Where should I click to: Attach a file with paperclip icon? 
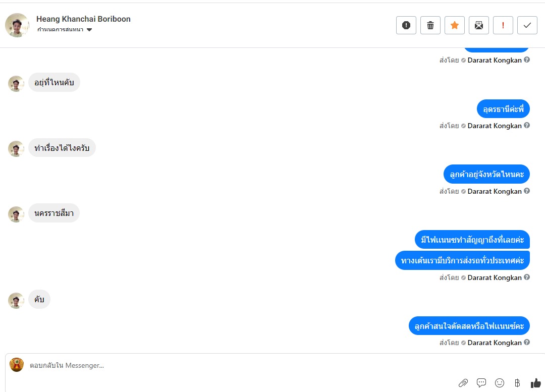(x=463, y=383)
